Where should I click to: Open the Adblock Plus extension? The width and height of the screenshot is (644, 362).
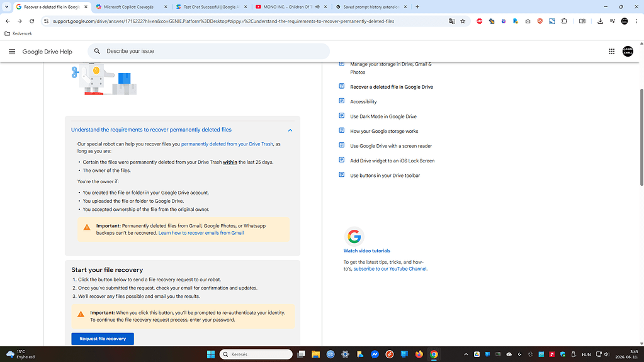pos(479,21)
